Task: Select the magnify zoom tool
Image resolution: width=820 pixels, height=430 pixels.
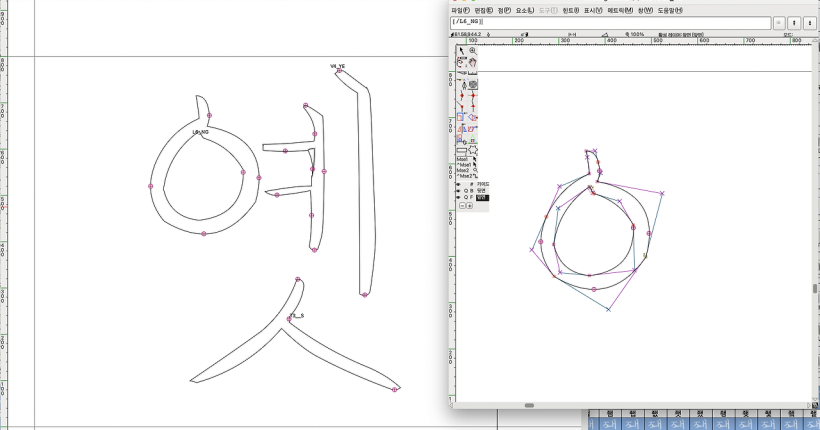Action: [x=473, y=51]
